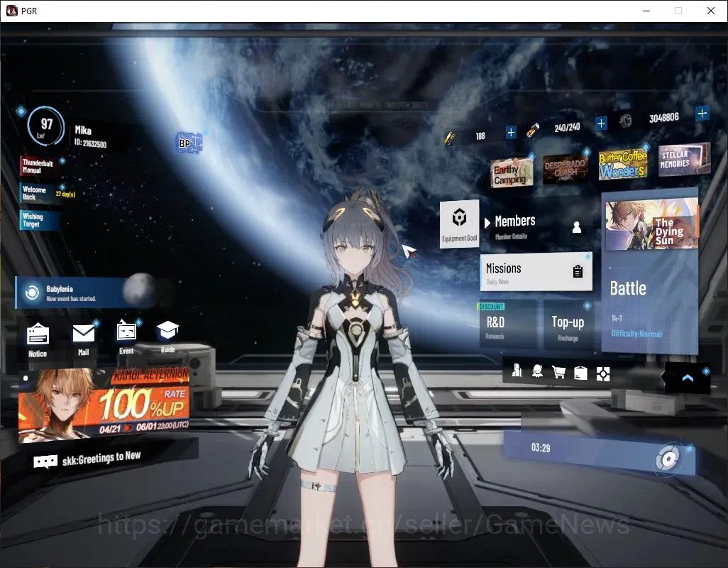Open the Kamui Alternion rate up banner
The image size is (728, 568).
pyautogui.click(x=104, y=404)
